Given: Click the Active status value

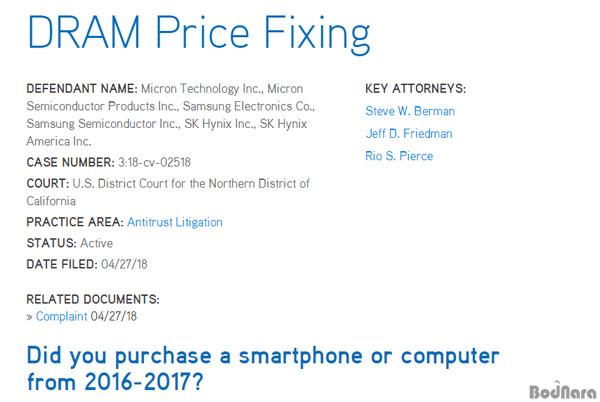Looking at the screenshot, I should pyautogui.click(x=96, y=243).
